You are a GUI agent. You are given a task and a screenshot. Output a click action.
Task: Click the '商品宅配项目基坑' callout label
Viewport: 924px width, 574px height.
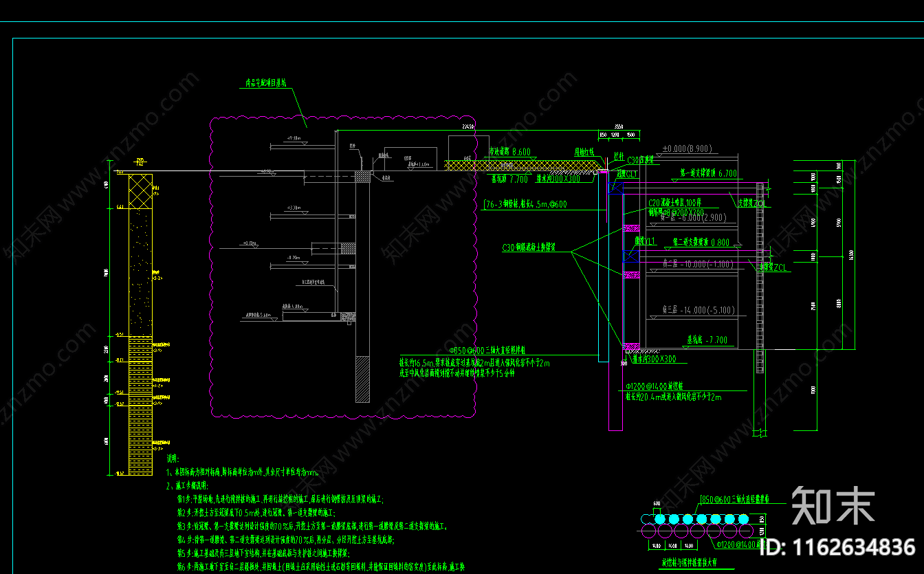265,84
